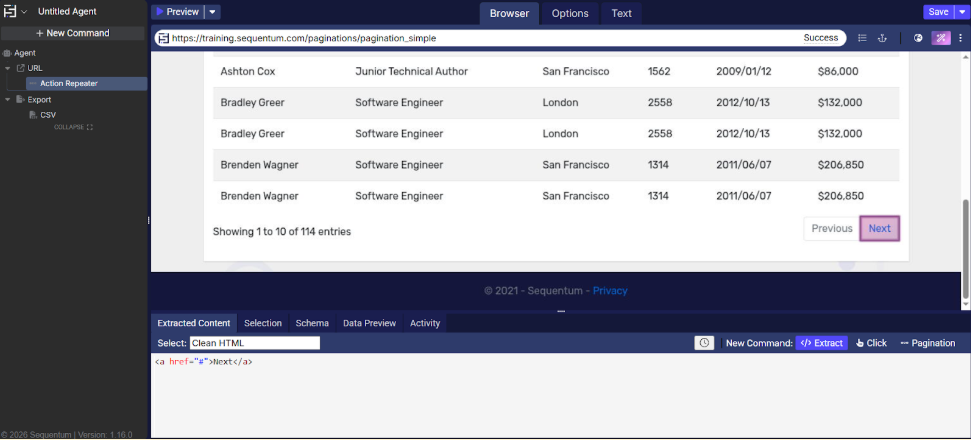Collapse the URL tree node

tap(8, 68)
